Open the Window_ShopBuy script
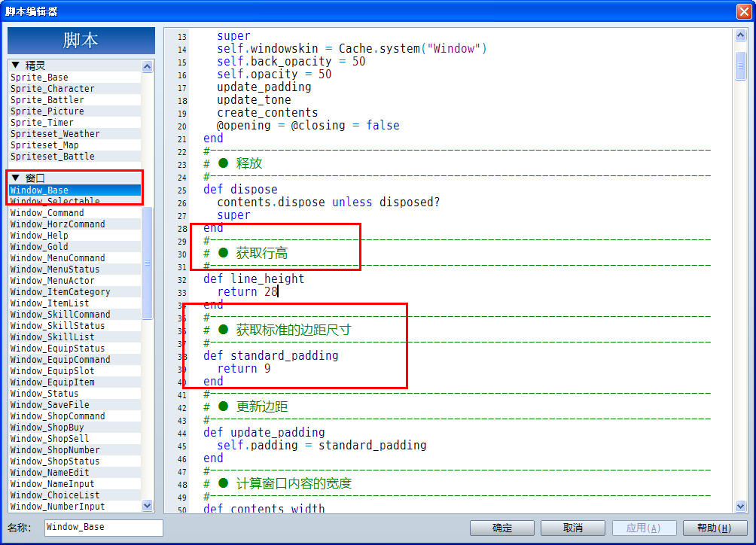Viewport: 756px width, 545px height. pyautogui.click(x=75, y=428)
